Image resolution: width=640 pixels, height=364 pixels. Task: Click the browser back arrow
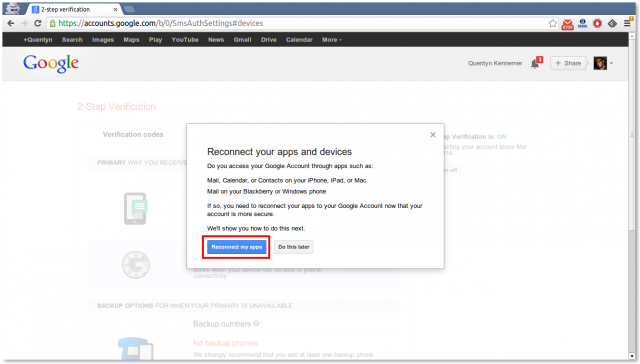click(11, 23)
